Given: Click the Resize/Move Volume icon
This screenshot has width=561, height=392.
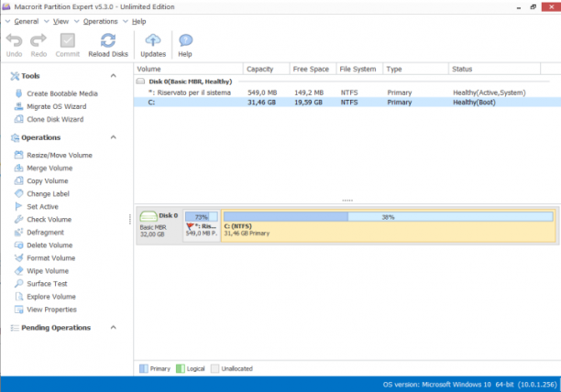Looking at the screenshot, I should click(18, 155).
